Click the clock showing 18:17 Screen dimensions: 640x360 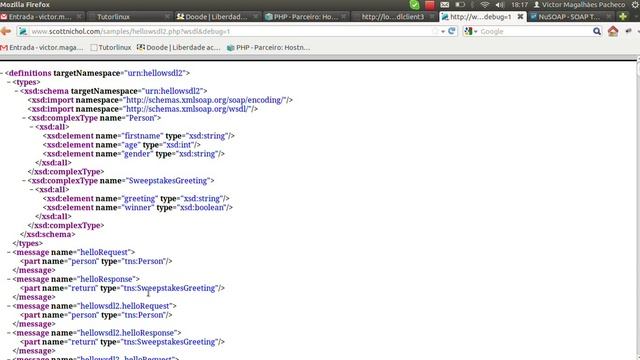pyautogui.click(x=519, y=5)
